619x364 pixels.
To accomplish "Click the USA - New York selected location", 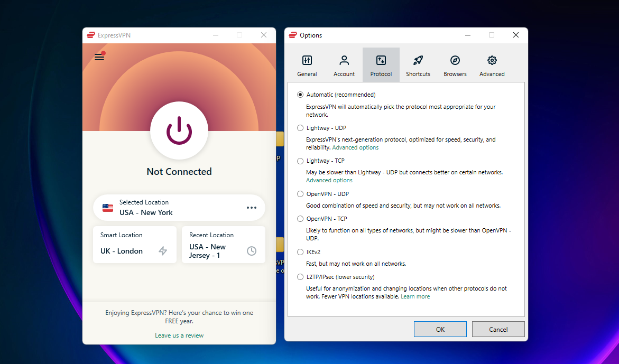I will tap(179, 208).
